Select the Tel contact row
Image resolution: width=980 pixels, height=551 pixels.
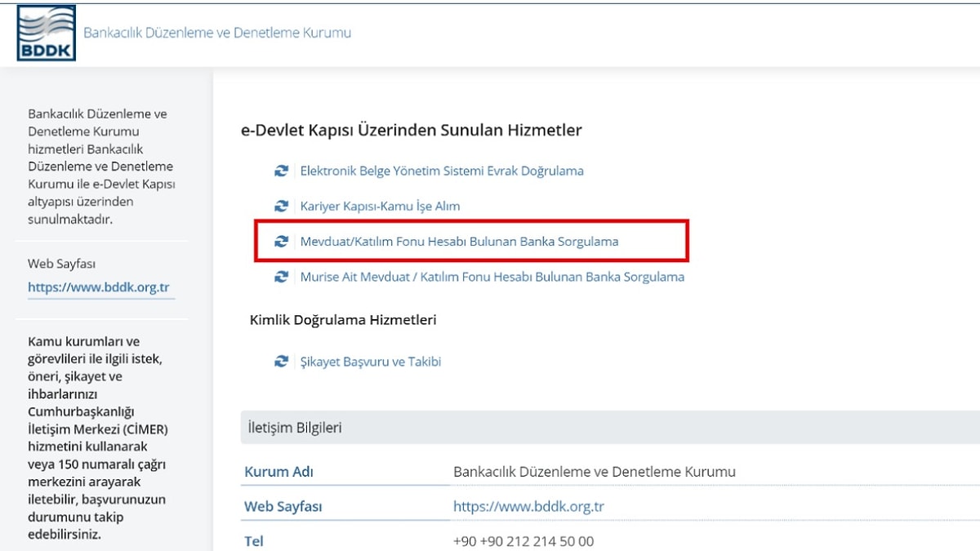click(255, 541)
